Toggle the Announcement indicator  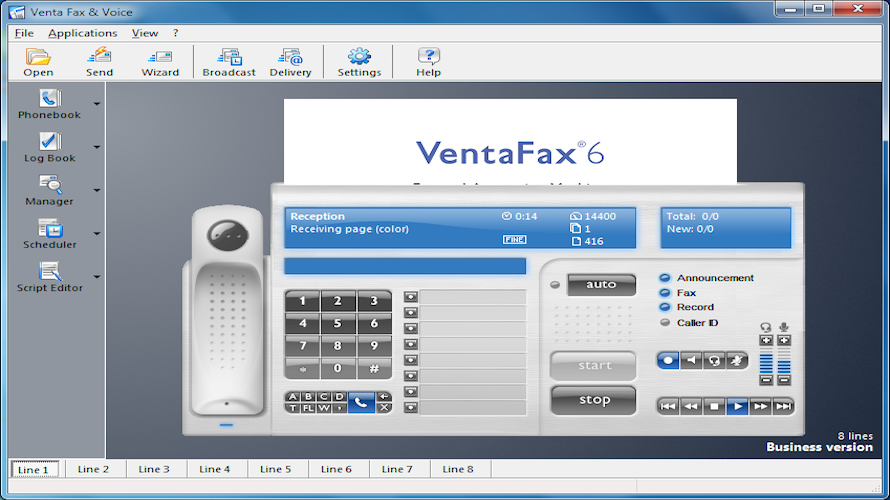(x=665, y=278)
